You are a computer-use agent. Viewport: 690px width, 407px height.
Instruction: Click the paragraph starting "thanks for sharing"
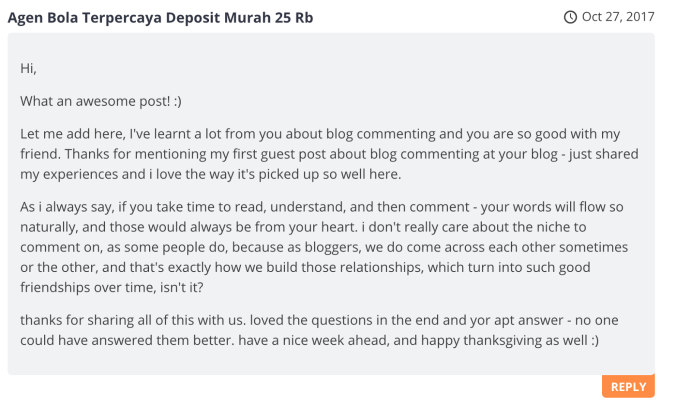pos(319,330)
